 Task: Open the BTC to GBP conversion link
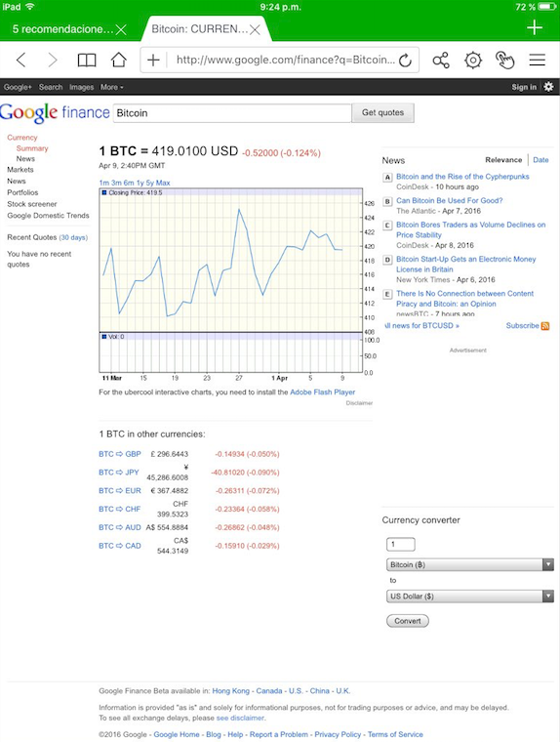point(120,454)
